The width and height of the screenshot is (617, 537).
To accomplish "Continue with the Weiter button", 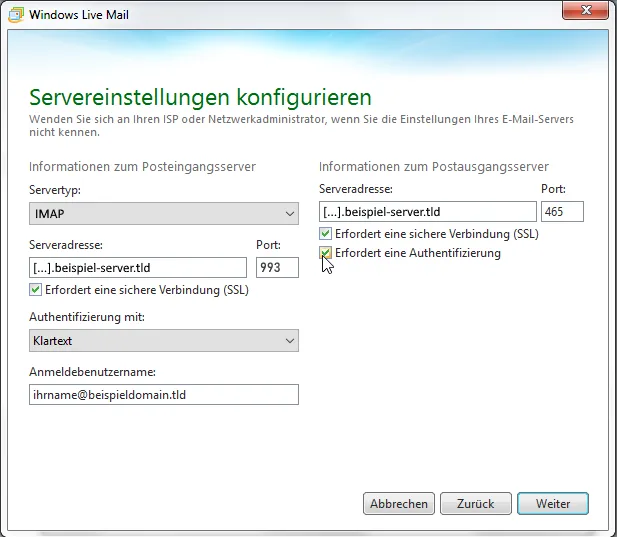I will [x=553, y=504].
